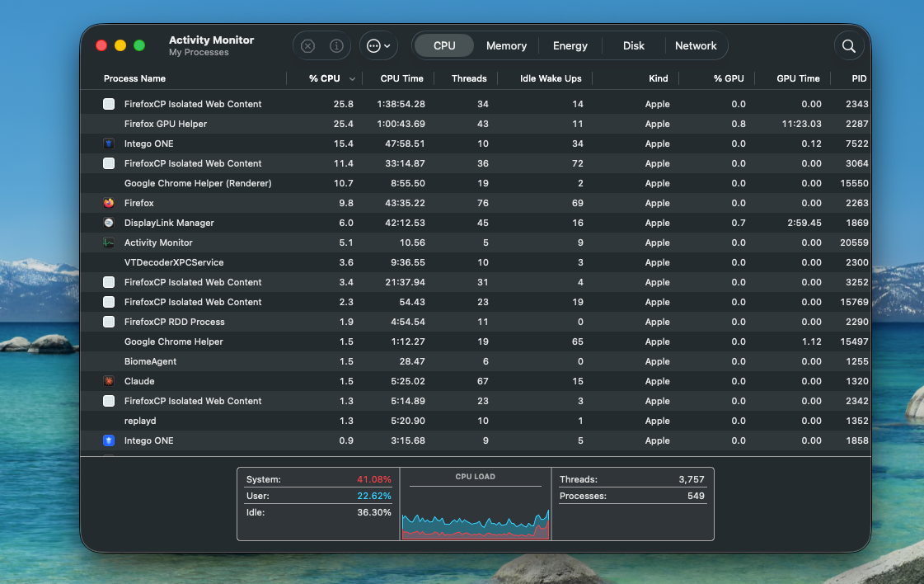Open the ellipsis more options dropdown
Viewport: 924px width, 584px height.
(378, 46)
